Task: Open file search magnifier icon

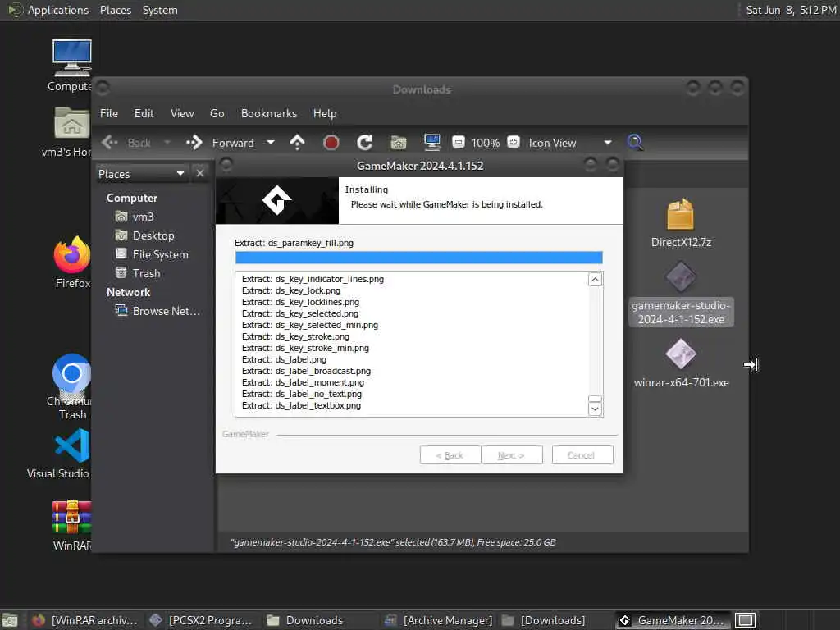Action: pos(635,142)
